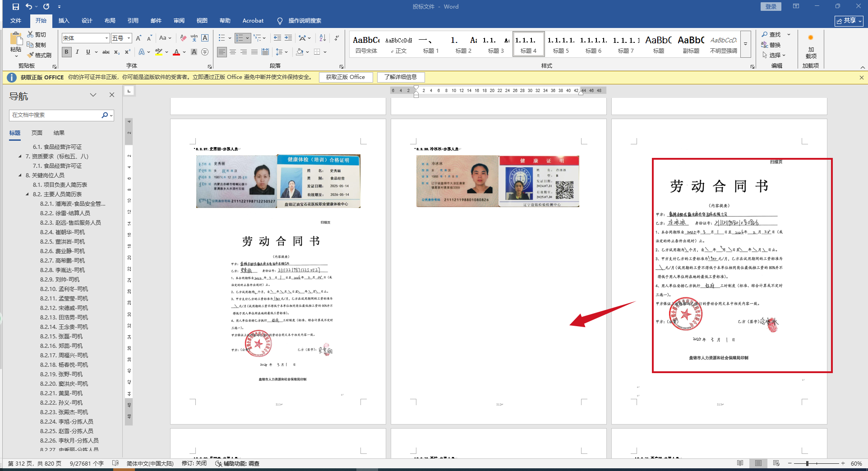Screen dimensions: 868x471
Task: Click the Increase Indent icon
Action: pyautogui.click(x=288, y=38)
